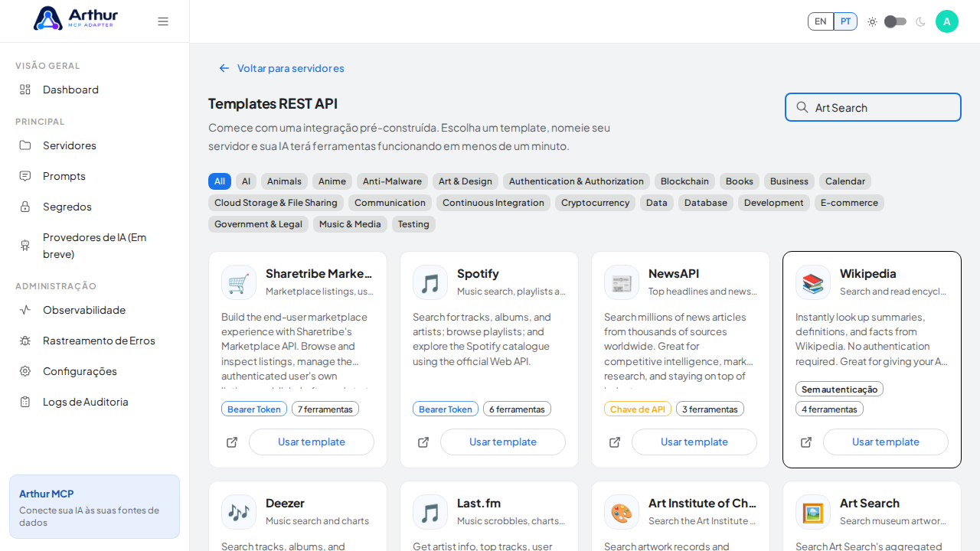Click the Art Search framed picture icon
Screen dimensions: 980x551
tap(813, 512)
